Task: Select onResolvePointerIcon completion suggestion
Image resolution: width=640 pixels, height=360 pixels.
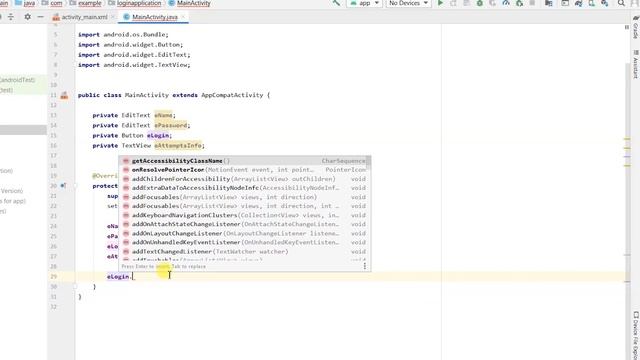Action: pyautogui.click(x=244, y=170)
